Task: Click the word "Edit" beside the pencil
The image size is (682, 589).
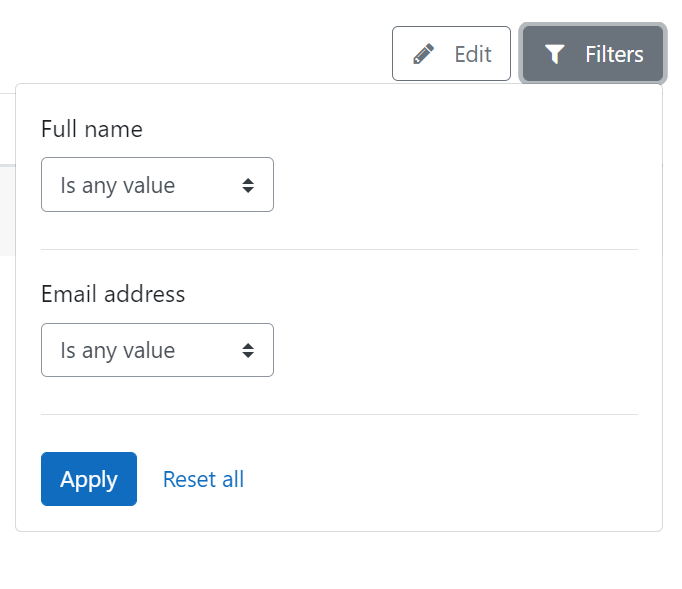Action: [x=473, y=54]
